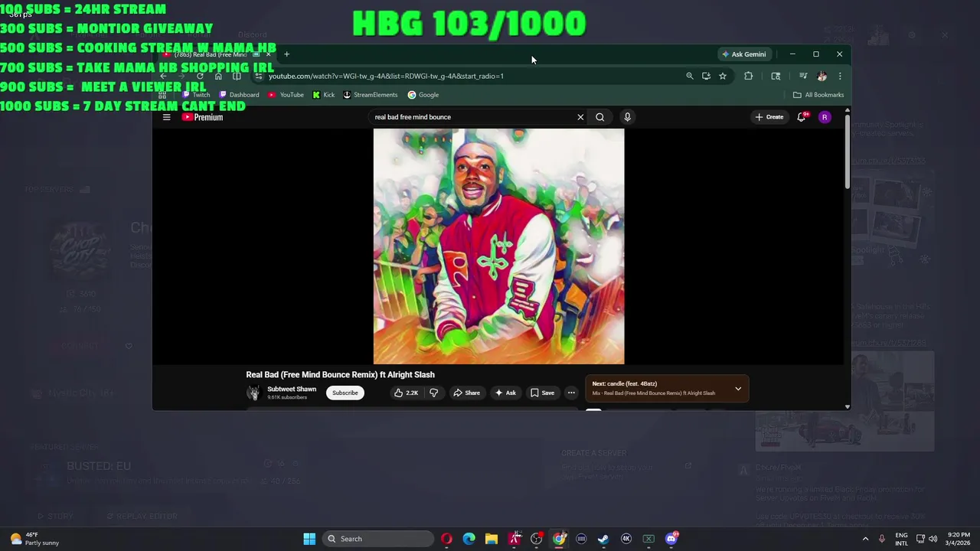
Task: Open the ENG INTL language switcher
Action: (x=902, y=539)
